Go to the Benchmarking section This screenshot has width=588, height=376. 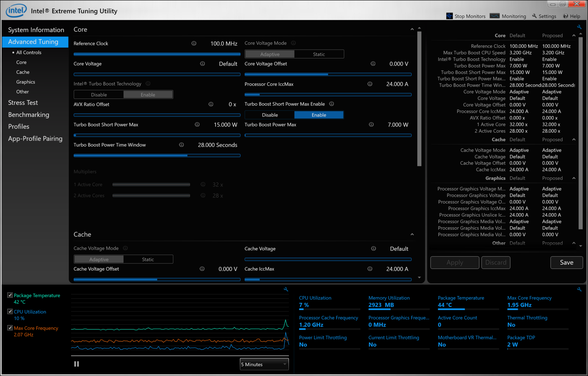(28, 115)
